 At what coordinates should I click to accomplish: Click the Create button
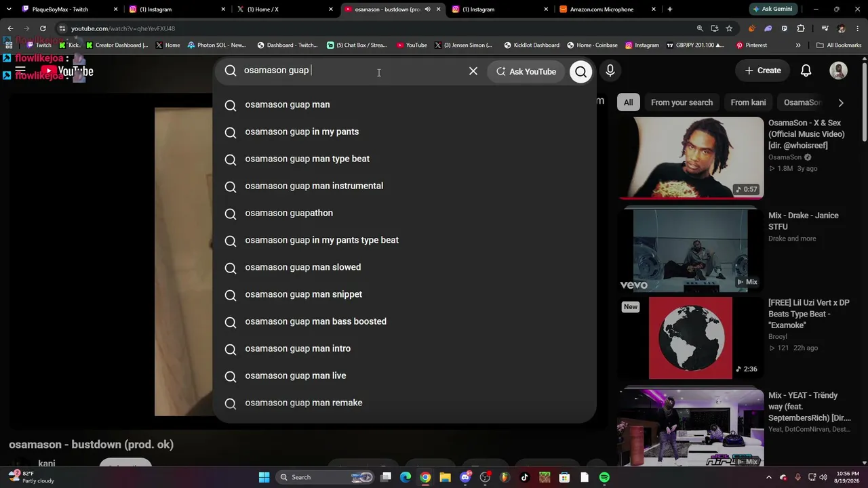point(763,70)
